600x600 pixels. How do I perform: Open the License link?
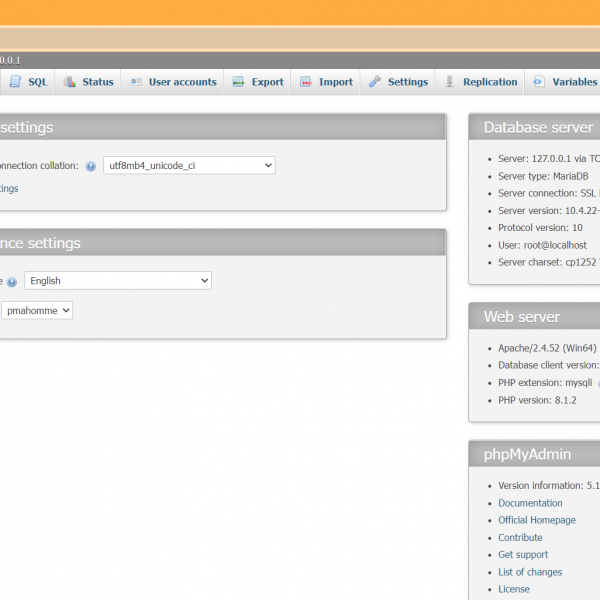click(514, 589)
